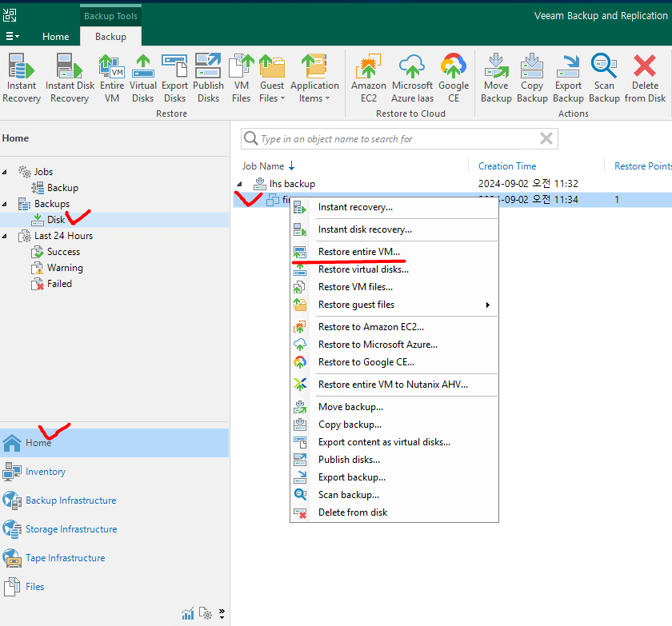This screenshot has height=626, width=672.
Task: Choose Publish disks... in context menu
Action: (394, 460)
